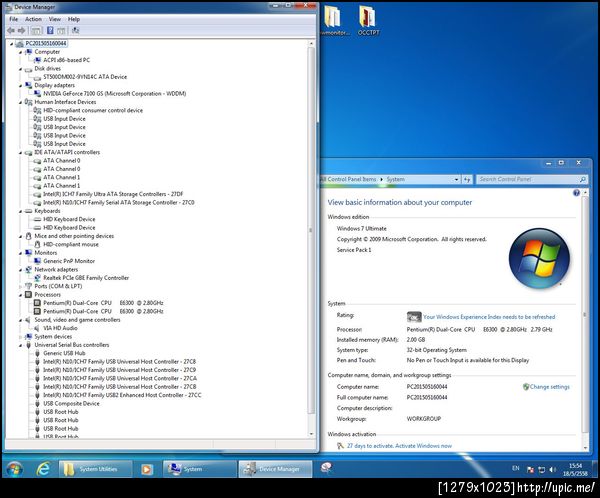Click the EN language indicator in taskbar
This screenshot has height=498, width=600.
[515, 468]
